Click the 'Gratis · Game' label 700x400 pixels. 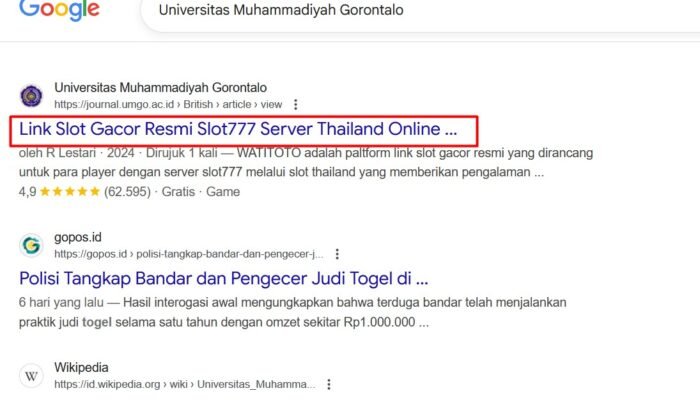[200, 192]
